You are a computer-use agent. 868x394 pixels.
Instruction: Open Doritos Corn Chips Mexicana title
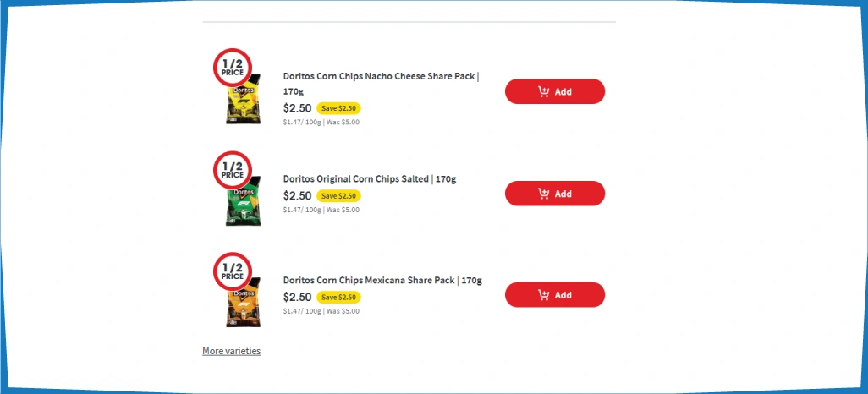[x=382, y=280]
